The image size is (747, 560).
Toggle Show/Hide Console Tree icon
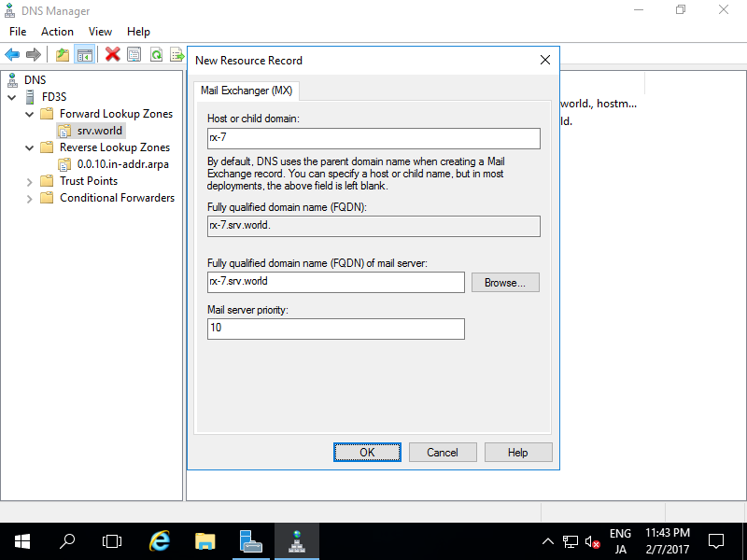[x=84, y=54]
